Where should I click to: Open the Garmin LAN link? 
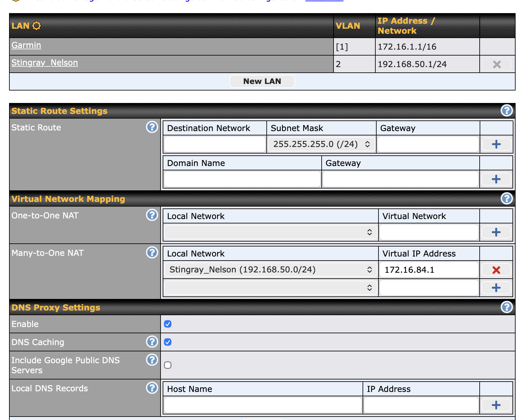point(26,45)
